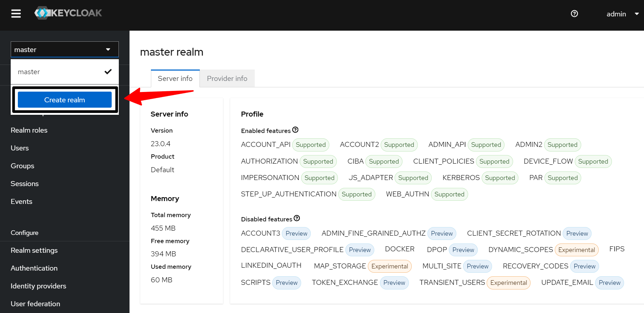Viewport: 644px width, 313px height.
Task: Click Supported badge next to CLIENT_POLICIES
Action: (x=494, y=161)
